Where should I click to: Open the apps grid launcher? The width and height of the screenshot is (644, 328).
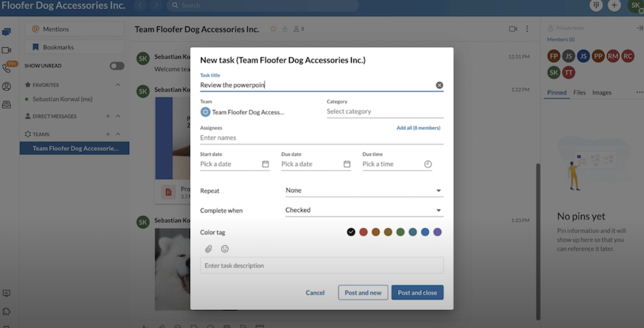click(596, 5)
